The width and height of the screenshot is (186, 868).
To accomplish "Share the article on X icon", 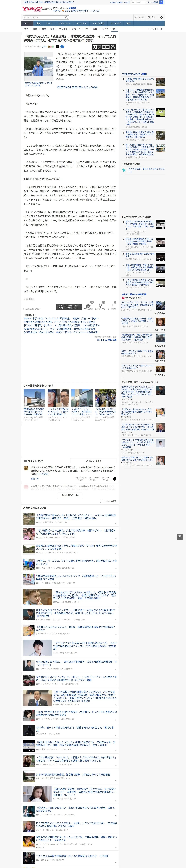I will 57,47.
